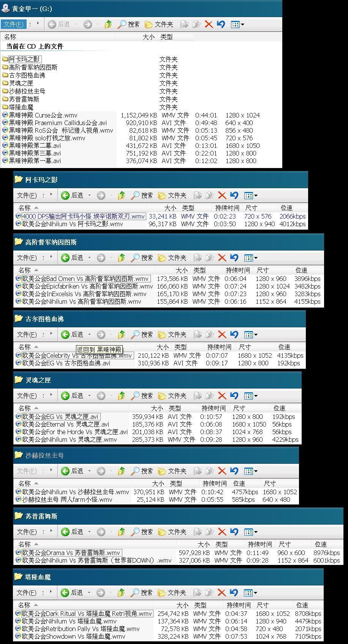
Task: Select 欧美公会EG Vs 古尔图格血沸.avi file
Action: (x=66, y=363)
